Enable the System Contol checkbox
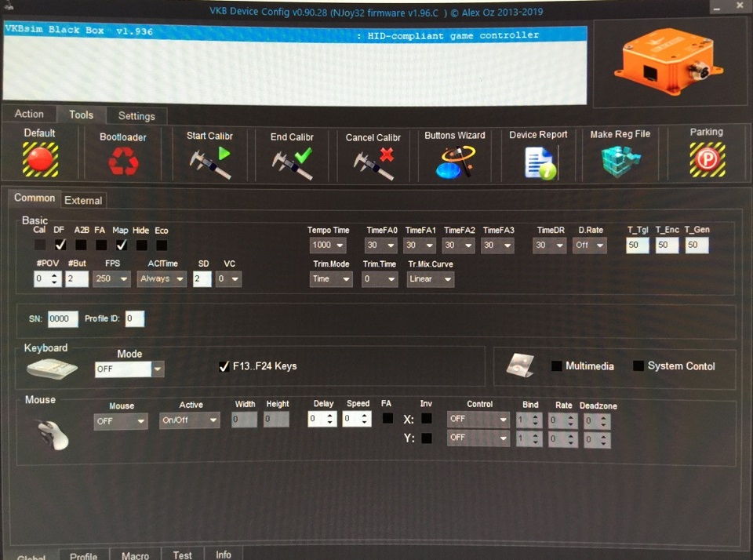Screen dimensions: 753x560 tap(638, 365)
